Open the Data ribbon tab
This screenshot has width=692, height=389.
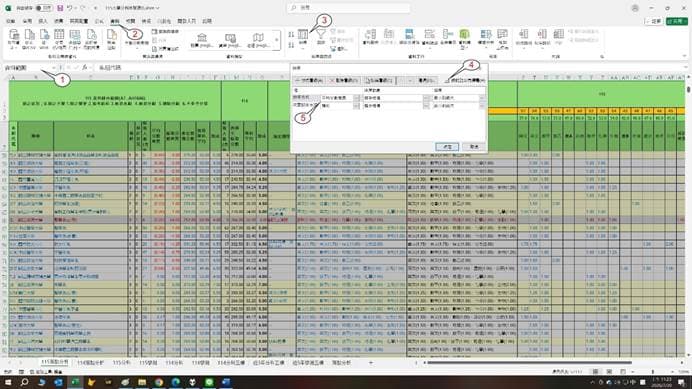(x=115, y=21)
